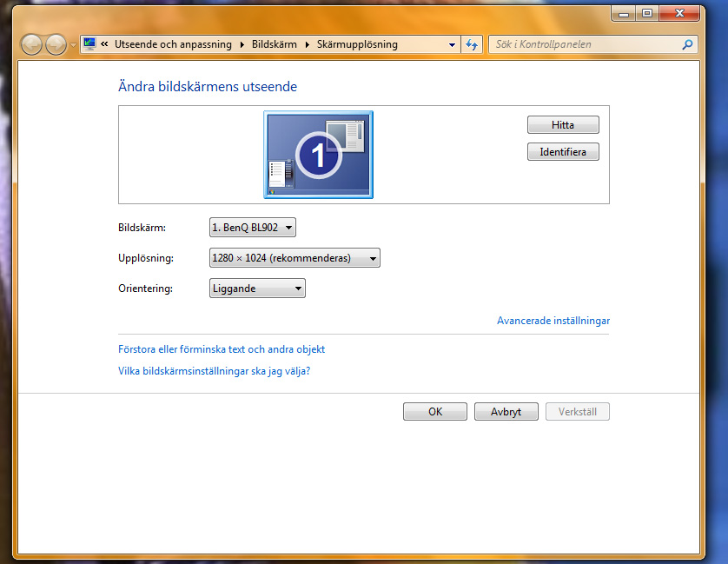The width and height of the screenshot is (728, 564).
Task: Click the Identifiera button
Action: pos(563,151)
